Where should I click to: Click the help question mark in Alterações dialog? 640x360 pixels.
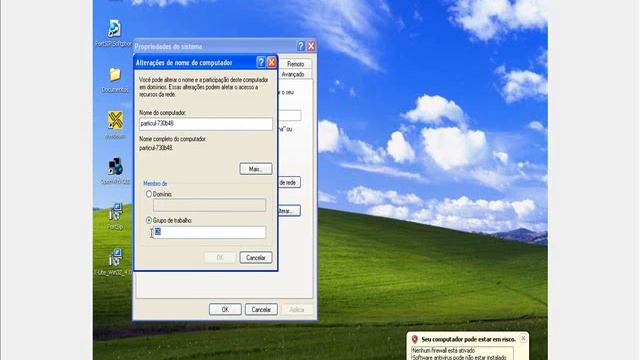click(x=261, y=62)
